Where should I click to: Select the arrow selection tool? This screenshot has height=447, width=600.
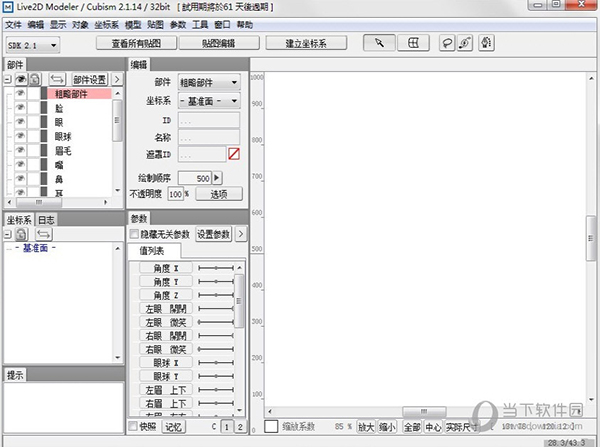pyautogui.click(x=380, y=44)
